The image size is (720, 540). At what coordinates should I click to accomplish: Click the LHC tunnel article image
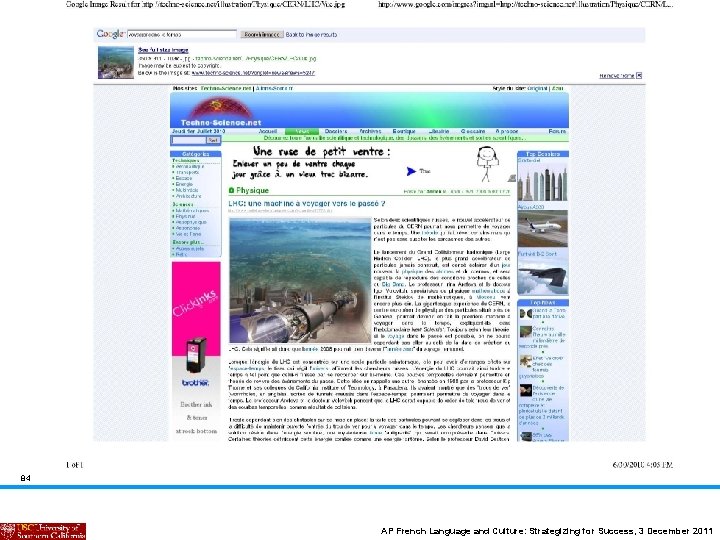pos(300,281)
